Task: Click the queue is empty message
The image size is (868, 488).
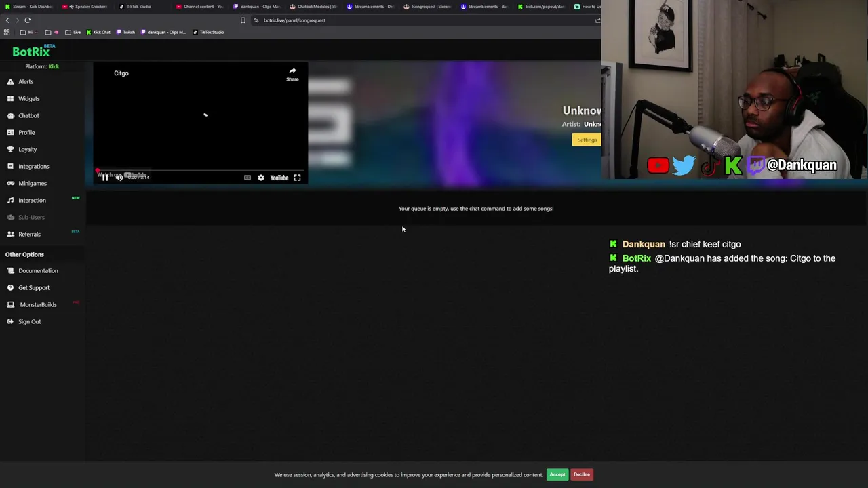Action: pos(476,209)
